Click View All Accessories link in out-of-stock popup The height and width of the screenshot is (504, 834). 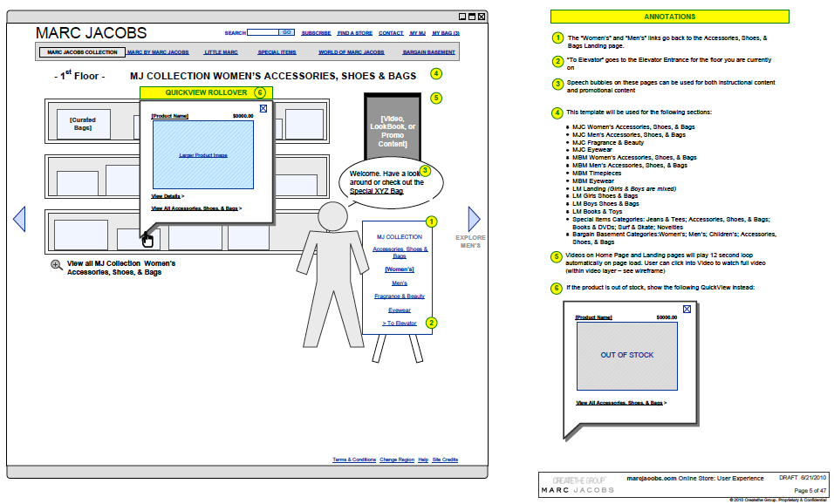tap(621, 403)
